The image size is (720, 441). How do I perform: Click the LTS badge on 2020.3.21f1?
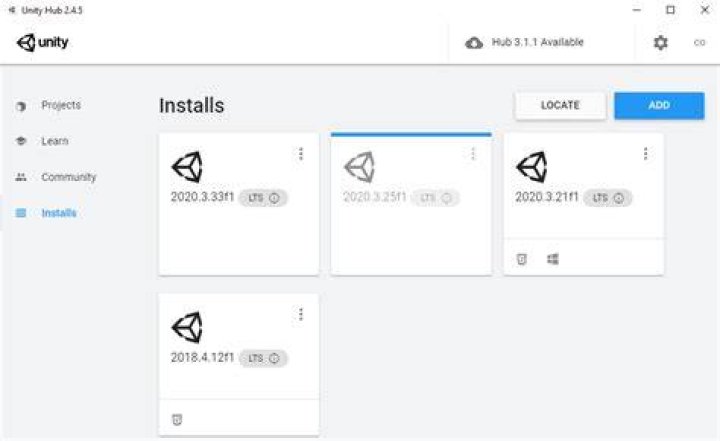coord(608,198)
